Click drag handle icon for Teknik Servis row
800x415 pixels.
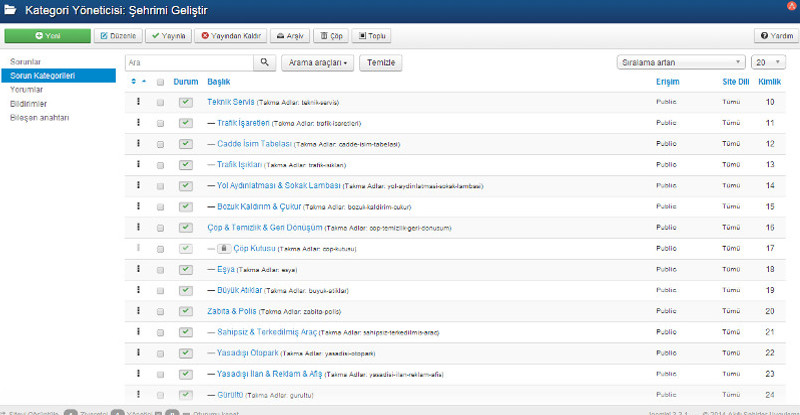pos(138,102)
